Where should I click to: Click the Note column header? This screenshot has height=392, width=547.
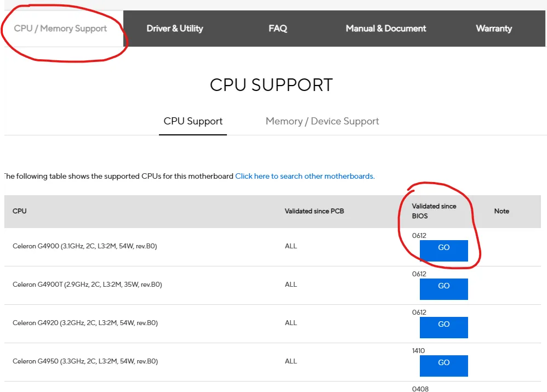tap(502, 211)
